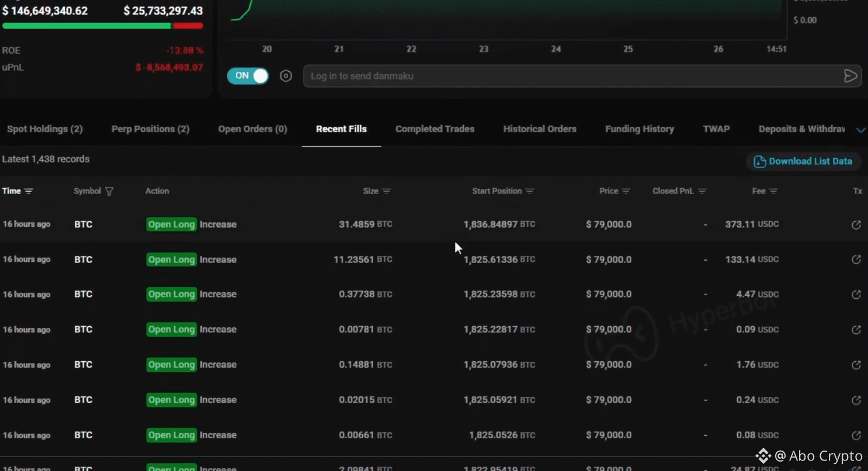Viewport: 868px width, 471px height.
Task: Sort by Start Position column icon
Action: point(530,191)
